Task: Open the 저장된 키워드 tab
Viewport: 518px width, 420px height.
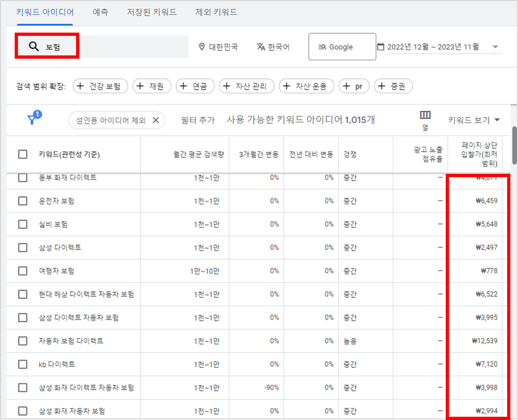Action: tap(152, 12)
